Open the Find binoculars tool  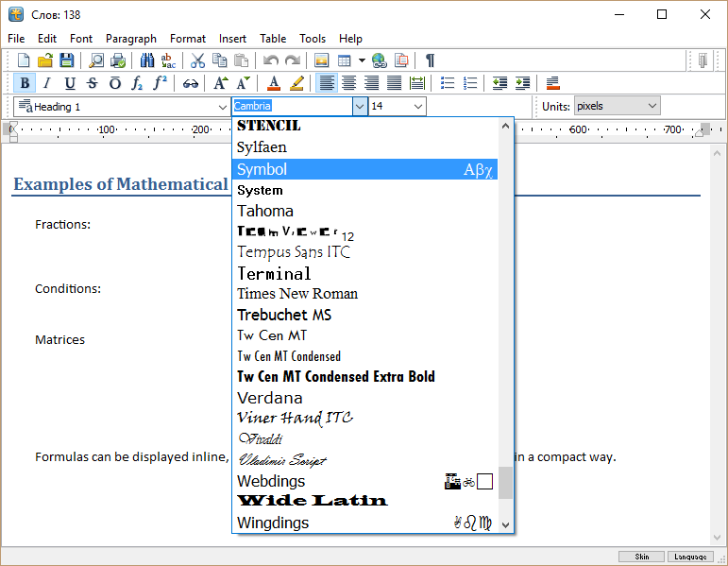coord(147,60)
